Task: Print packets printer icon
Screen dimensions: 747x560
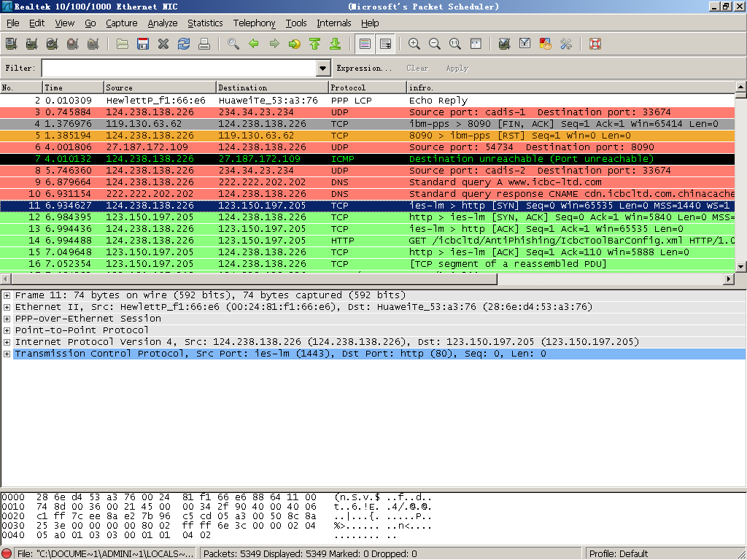Action: (x=204, y=44)
